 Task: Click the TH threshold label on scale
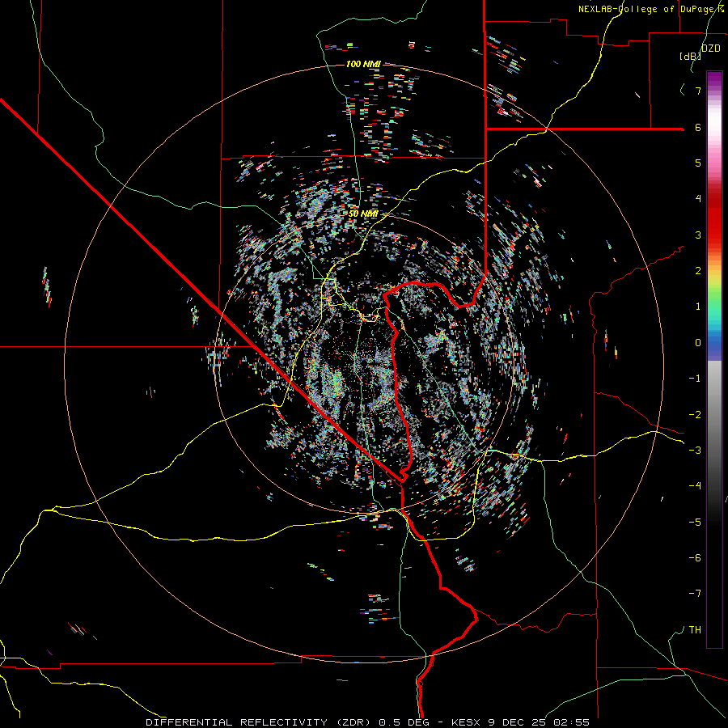[695, 630]
